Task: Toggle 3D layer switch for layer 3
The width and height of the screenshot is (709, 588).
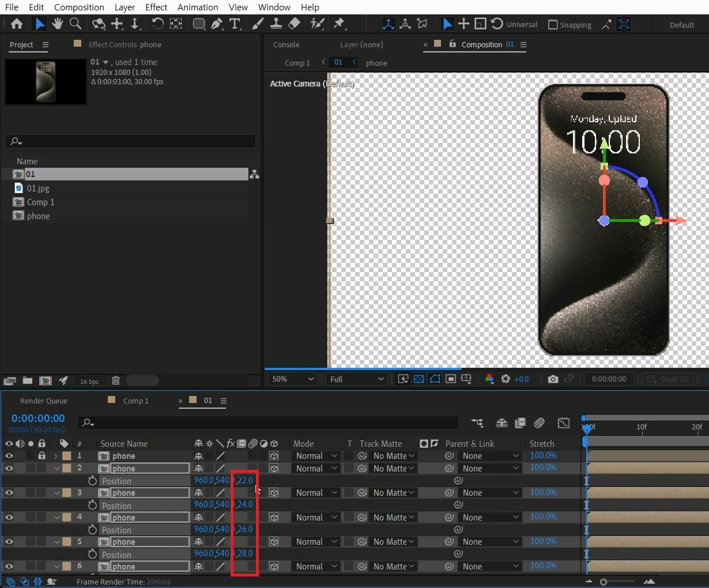Action: (274, 493)
